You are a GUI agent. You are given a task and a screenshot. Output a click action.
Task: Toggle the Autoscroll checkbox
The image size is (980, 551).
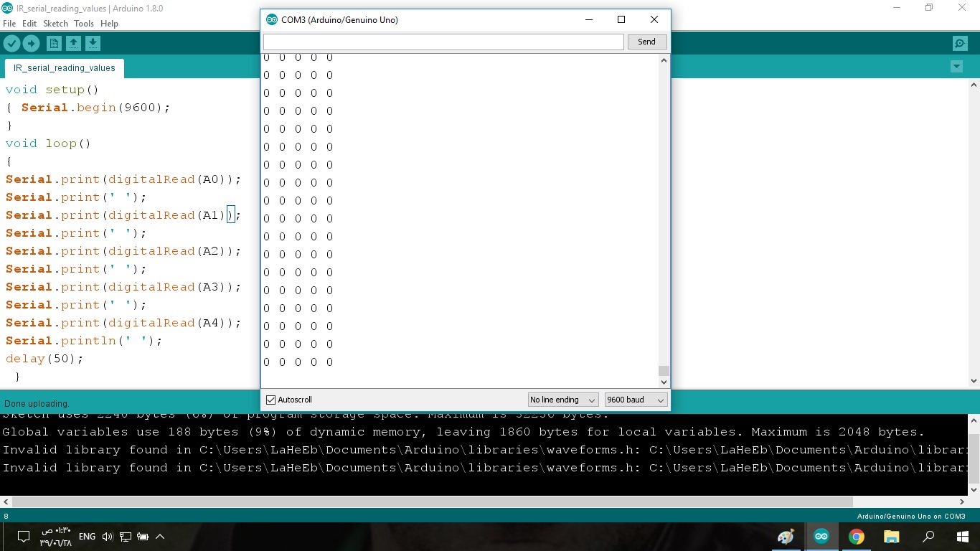tap(270, 400)
